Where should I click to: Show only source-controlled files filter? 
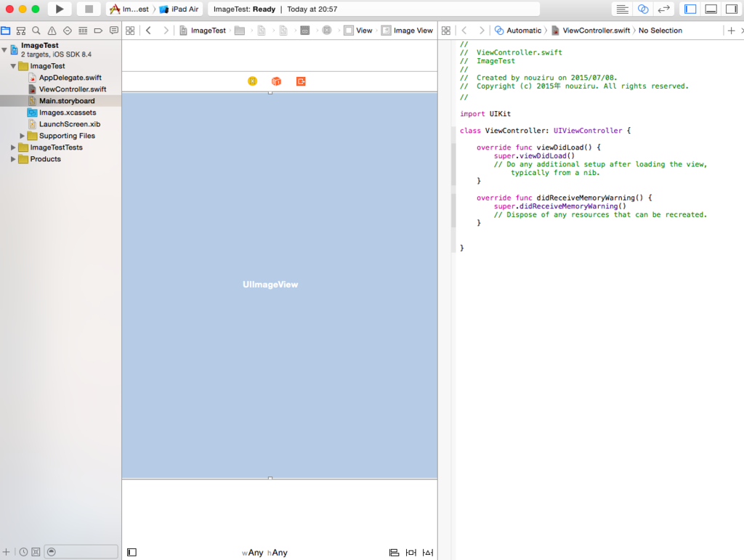point(36,552)
